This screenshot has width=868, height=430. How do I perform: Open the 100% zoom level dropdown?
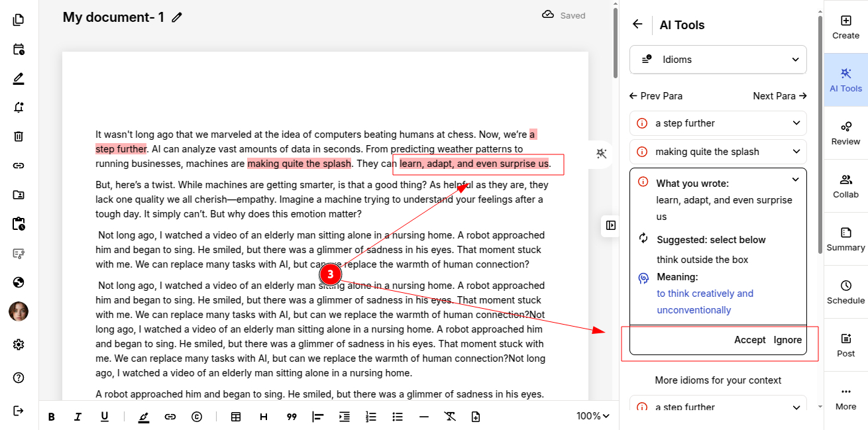pyautogui.click(x=592, y=416)
